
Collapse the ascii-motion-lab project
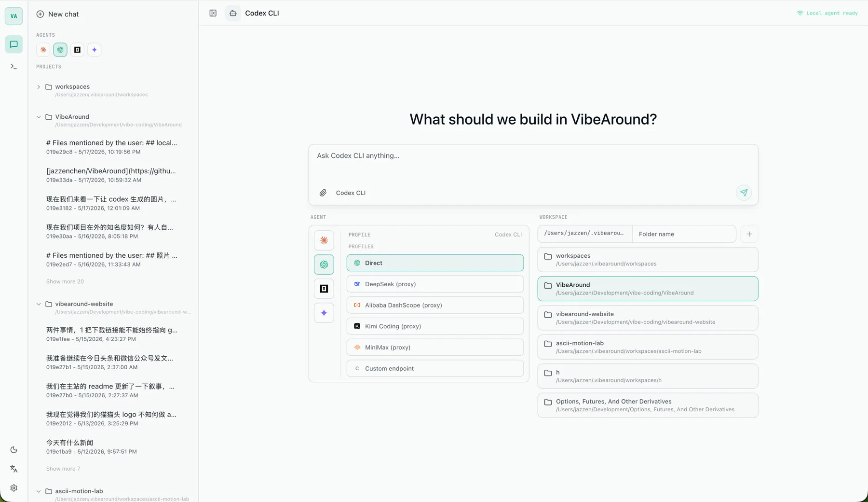[39, 491]
